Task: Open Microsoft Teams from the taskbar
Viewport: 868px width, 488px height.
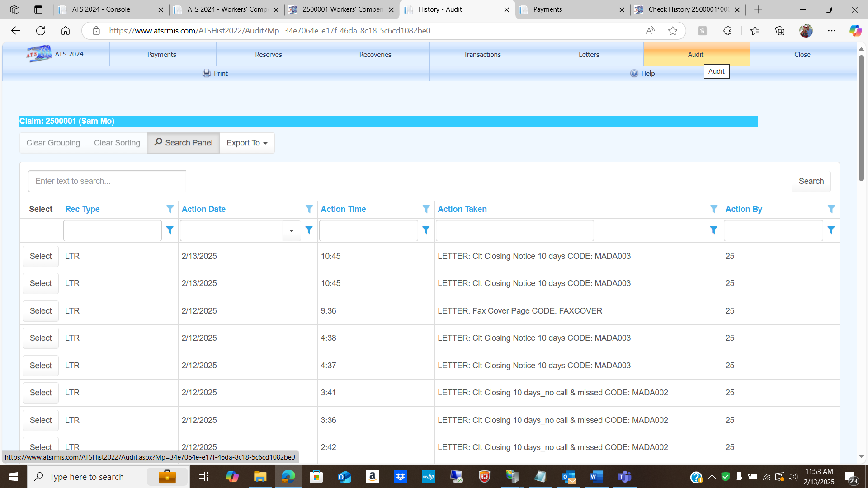Action: pos(624,477)
